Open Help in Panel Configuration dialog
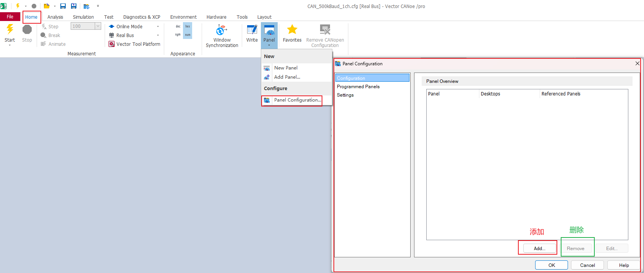 624,265
